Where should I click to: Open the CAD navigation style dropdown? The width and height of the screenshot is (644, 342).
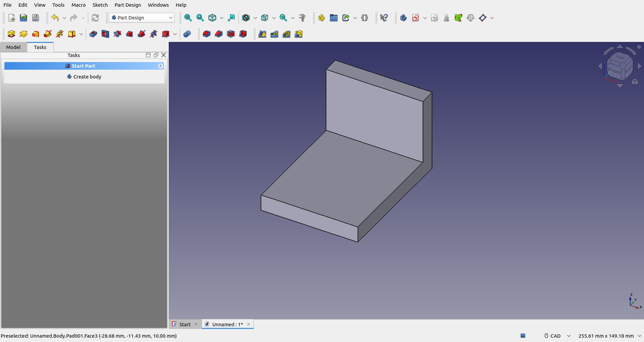tap(569, 336)
